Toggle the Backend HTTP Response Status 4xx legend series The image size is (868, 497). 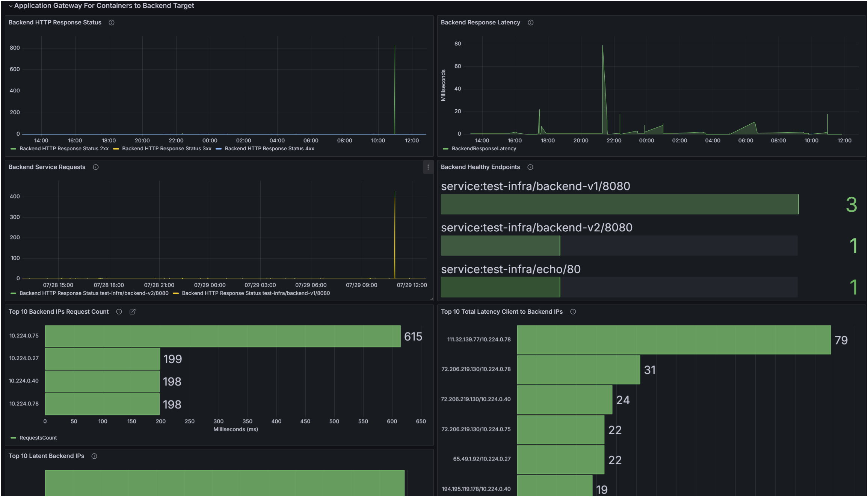click(x=269, y=149)
